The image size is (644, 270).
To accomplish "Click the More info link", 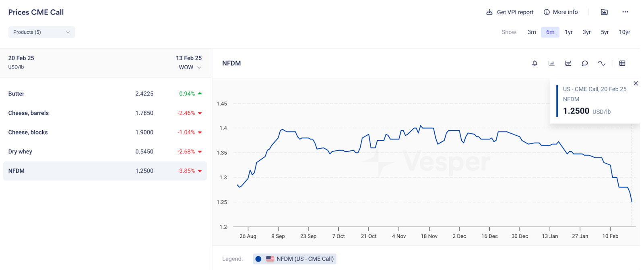I will [x=561, y=12].
